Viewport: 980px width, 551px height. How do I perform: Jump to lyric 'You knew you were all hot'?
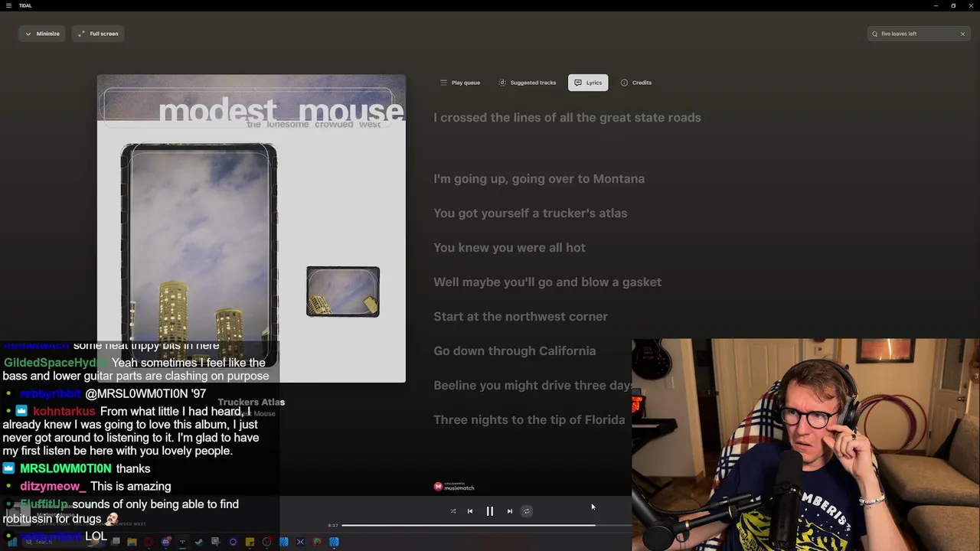click(x=510, y=248)
